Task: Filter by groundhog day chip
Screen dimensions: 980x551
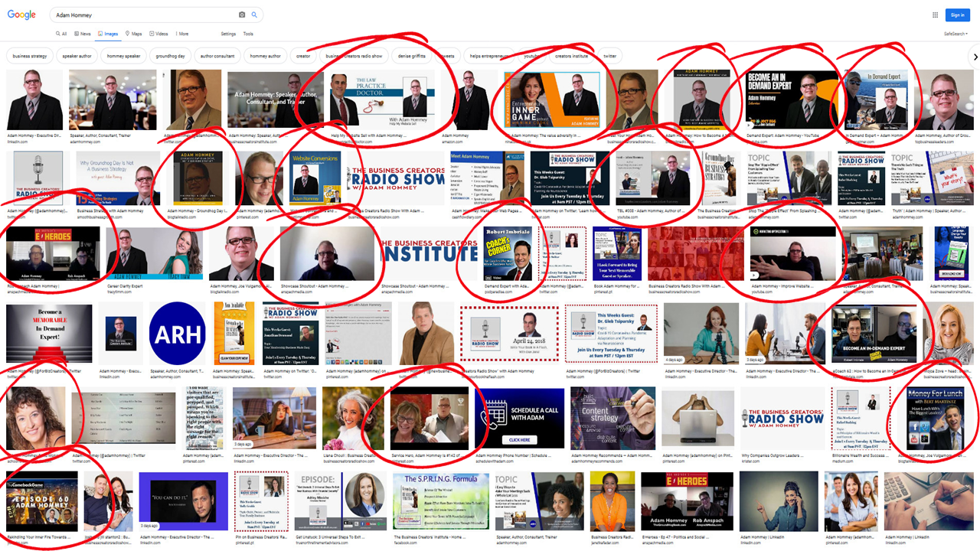Action: pos(171,57)
